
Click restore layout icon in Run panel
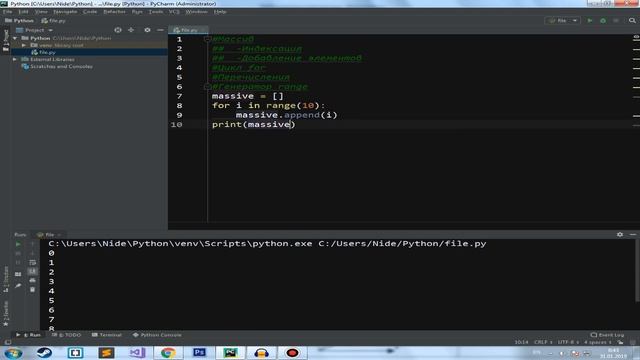click(18, 274)
